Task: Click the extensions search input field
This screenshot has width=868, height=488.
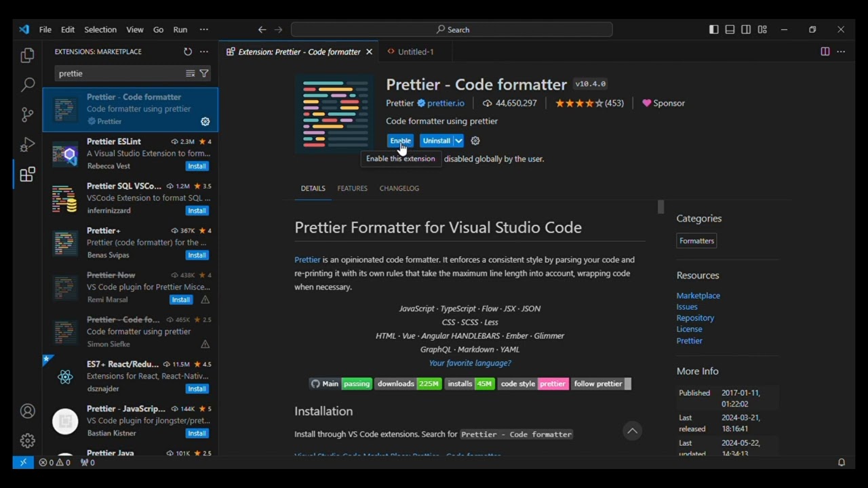Action: [x=119, y=73]
